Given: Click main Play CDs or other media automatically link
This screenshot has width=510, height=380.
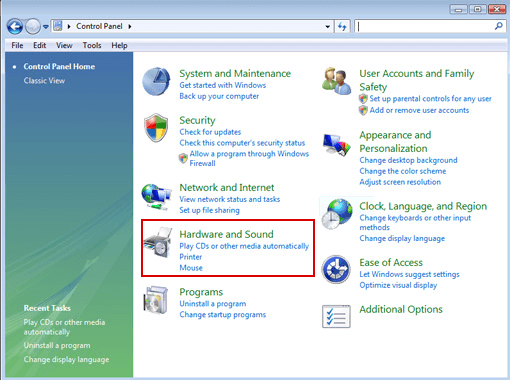Looking at the screenshot, I should 244,246.
